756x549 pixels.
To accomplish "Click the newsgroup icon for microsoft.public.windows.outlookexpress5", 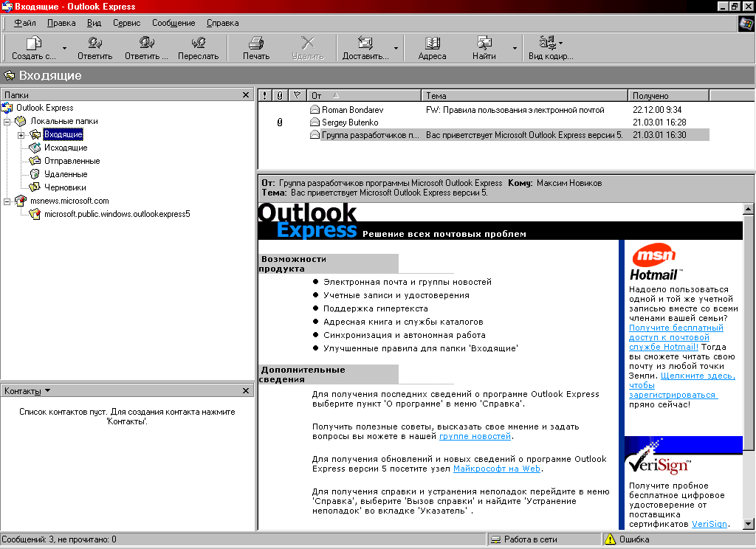I will coord(35,213).
